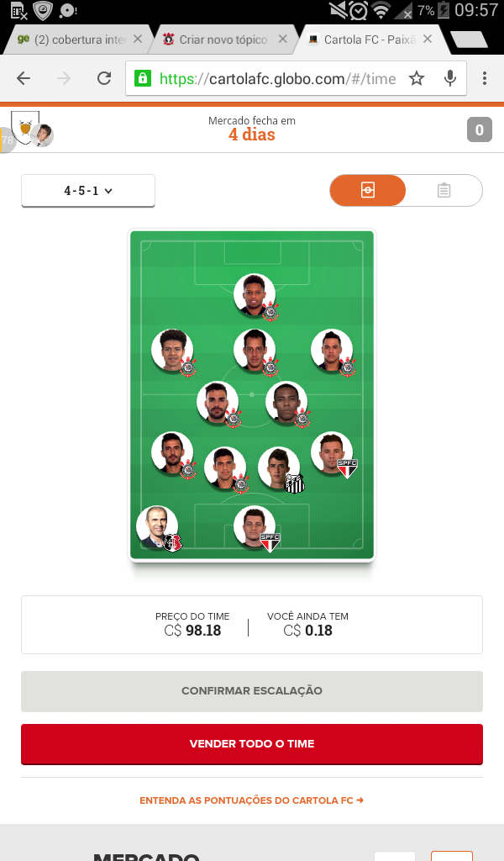Open the team shield profile icon
The width and height of the screenshot is (504, 861).
coord(25,128)
